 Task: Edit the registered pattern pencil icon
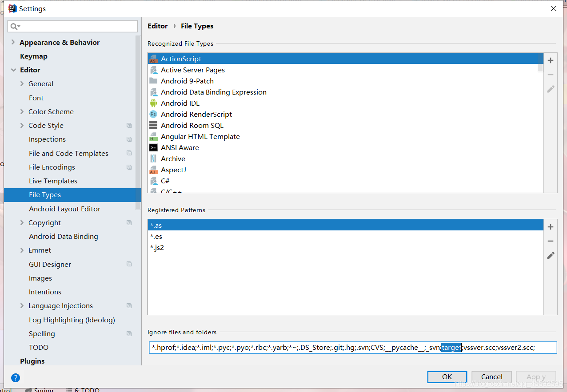coord(551,255)
